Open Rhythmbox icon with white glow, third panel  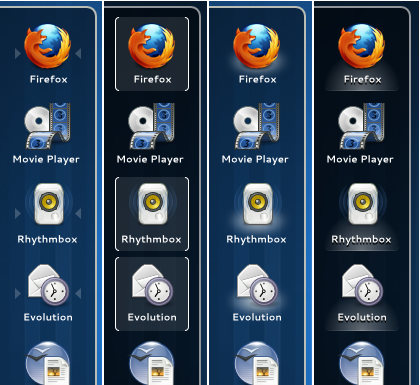[x=258, y=204]
